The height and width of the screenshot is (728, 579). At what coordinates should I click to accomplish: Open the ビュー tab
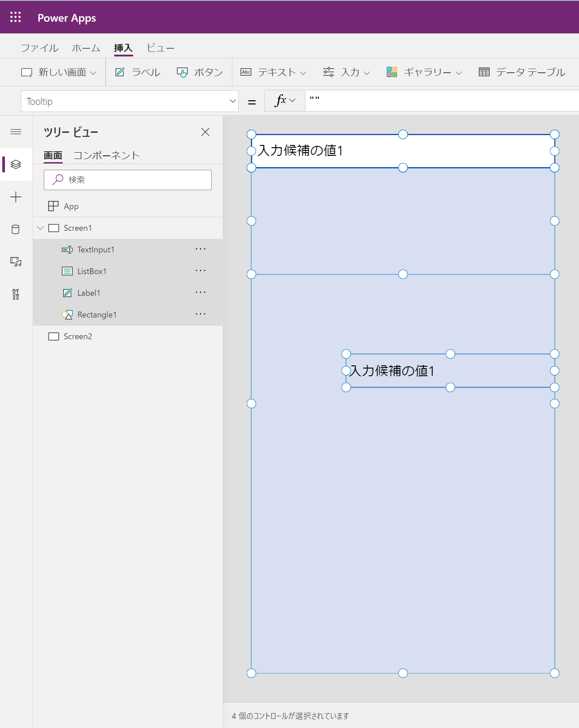(x=161, y=48)
